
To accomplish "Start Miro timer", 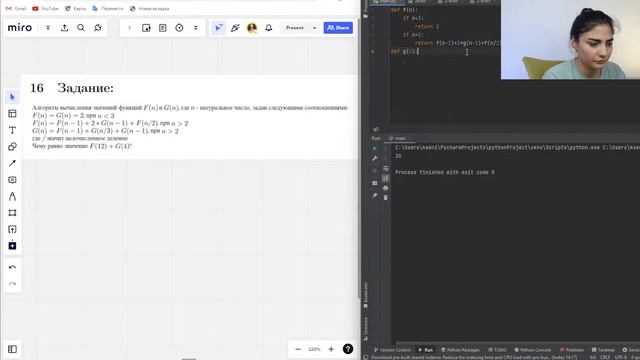I will tap(179, 28).
